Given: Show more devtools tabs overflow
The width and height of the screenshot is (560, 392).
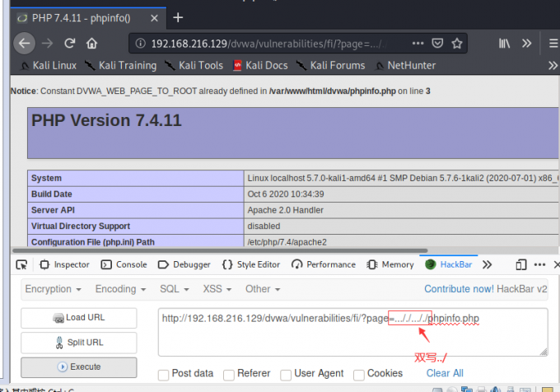Looking at the screenshot, I should (x=488, y=264).
